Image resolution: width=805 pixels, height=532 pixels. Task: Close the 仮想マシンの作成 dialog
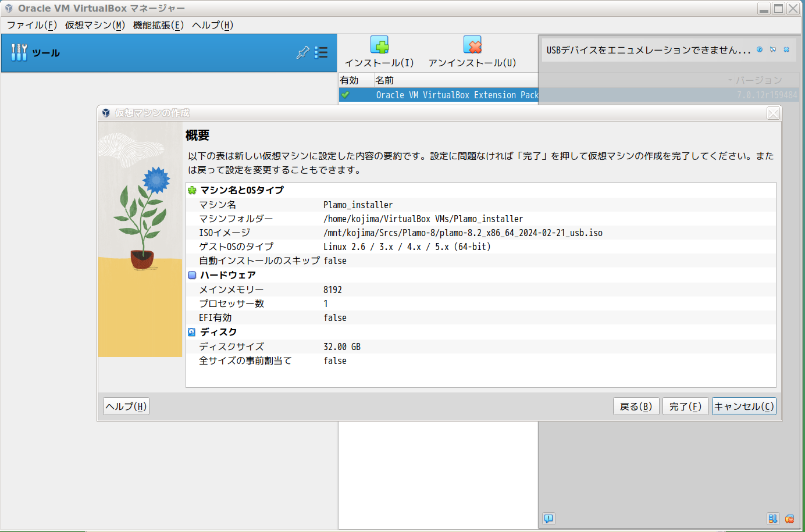(773, 113)
